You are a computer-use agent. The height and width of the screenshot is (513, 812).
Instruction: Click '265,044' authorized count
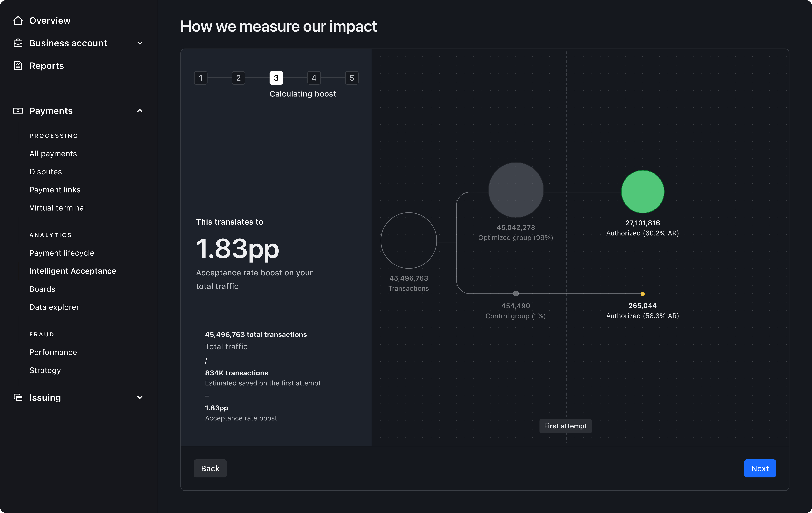[x=643, y=305]
